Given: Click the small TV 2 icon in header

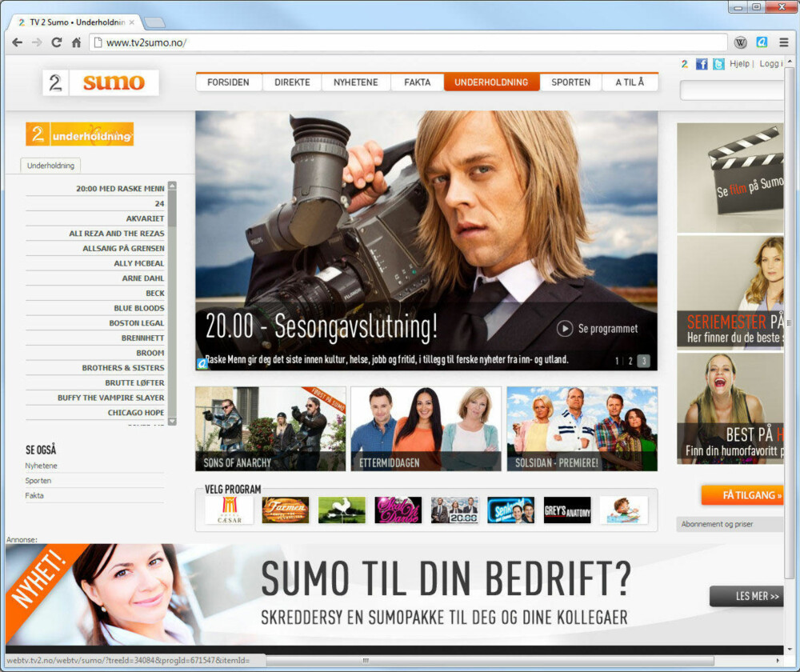Looking at the screenshot, I should [x=685, y=64].
